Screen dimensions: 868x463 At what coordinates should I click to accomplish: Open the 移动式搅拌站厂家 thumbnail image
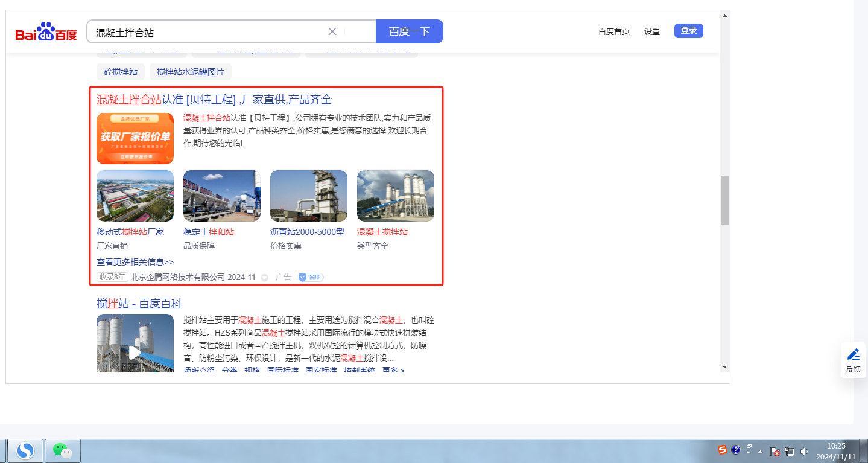135,196
